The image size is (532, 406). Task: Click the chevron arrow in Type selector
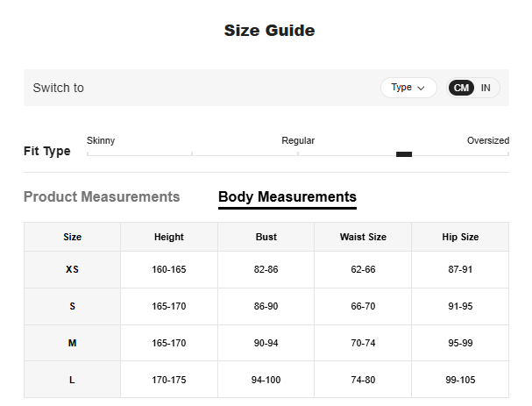(x=422, y=88)
